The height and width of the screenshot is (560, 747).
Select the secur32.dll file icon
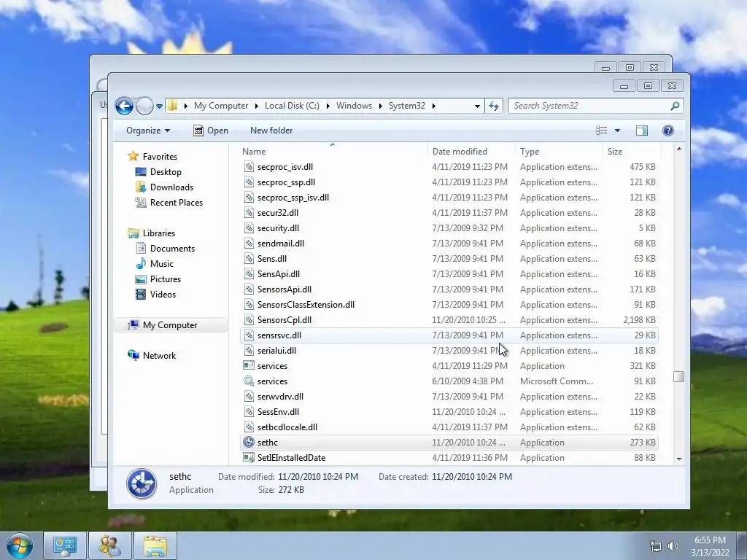coord(249,213)
